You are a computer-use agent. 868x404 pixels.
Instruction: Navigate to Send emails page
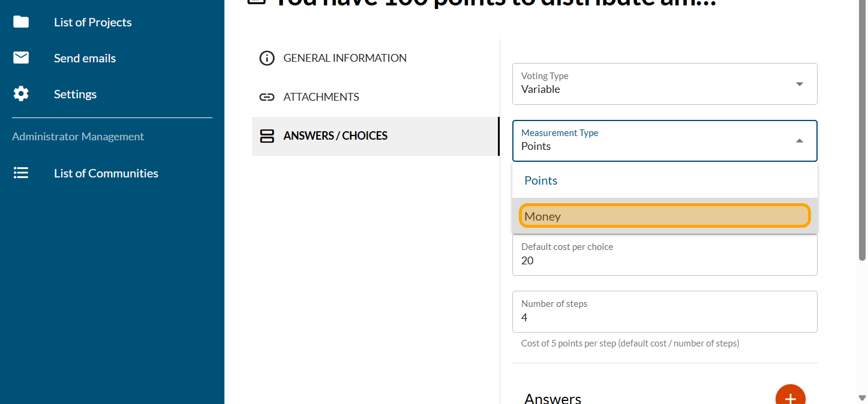coord(85,58)
